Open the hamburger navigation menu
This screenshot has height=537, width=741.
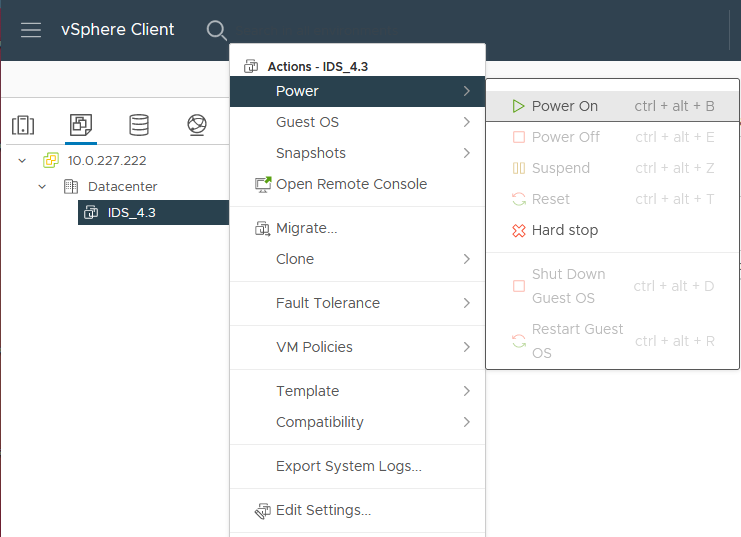[x=31, y=30]
